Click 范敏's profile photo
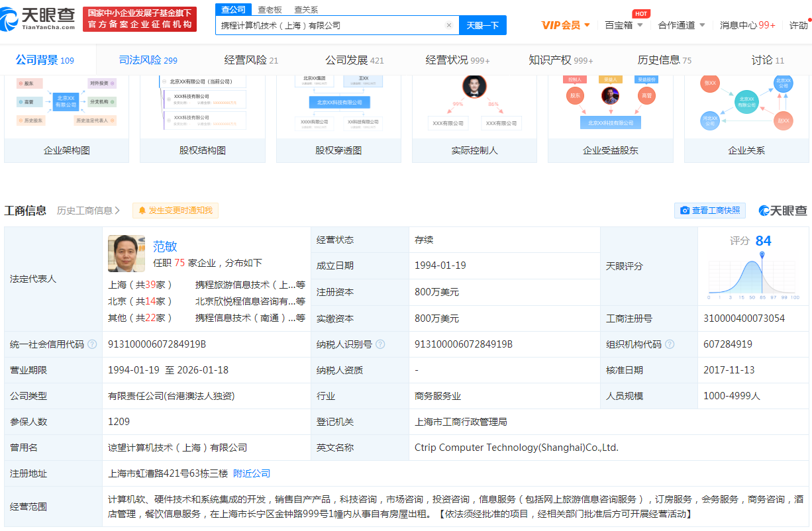Screen dimensions: 812x531 pos(127,254)
